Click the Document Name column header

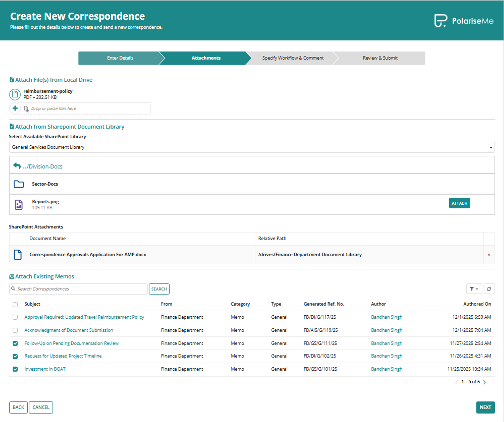tap(48, 238)
